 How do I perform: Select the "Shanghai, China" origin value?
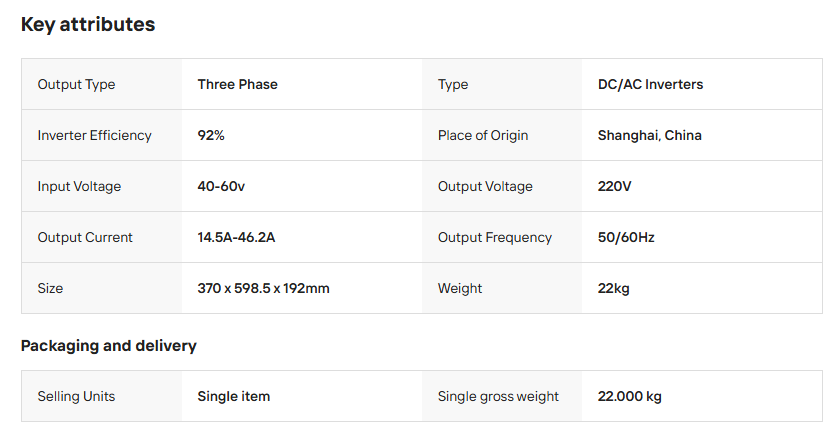[x=650, y=135]
